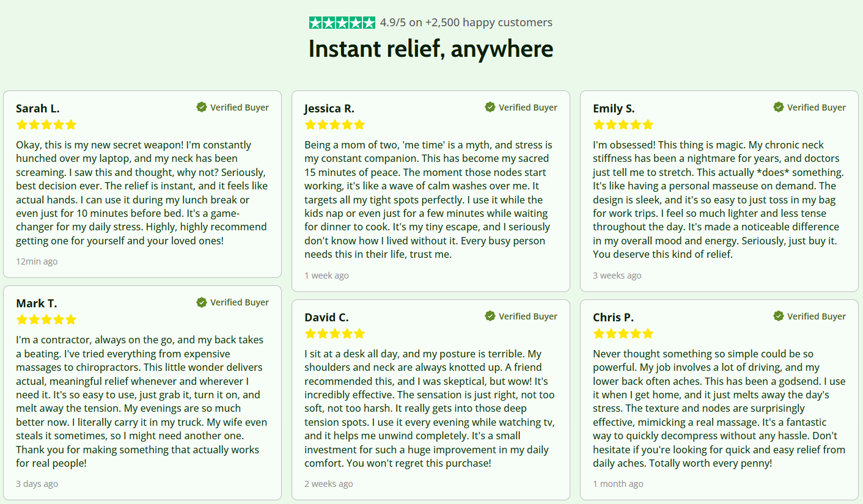Click the yellow star rating under Jessica R.
The width and height of the screenshot is (863, 504).
click(x=335, y=125)
